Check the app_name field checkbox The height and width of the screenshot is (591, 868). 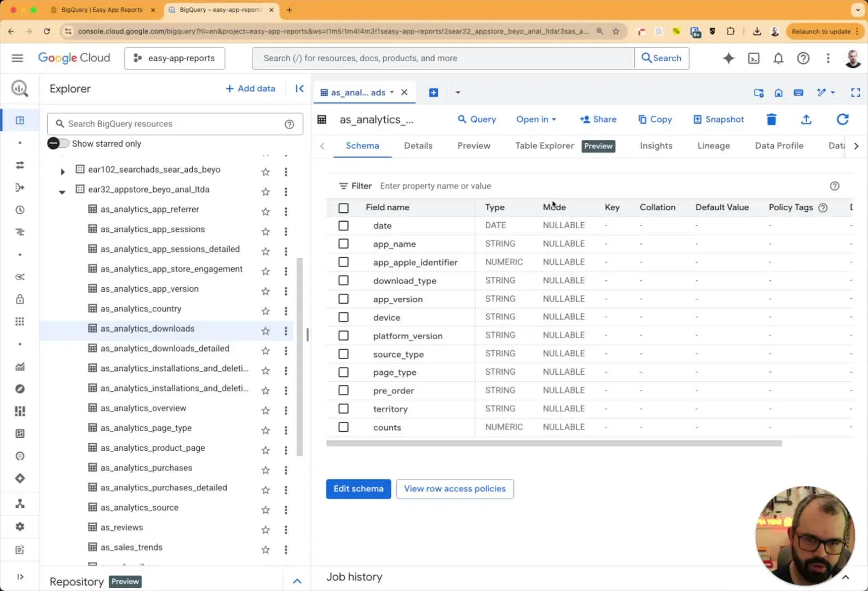(343, 244)
